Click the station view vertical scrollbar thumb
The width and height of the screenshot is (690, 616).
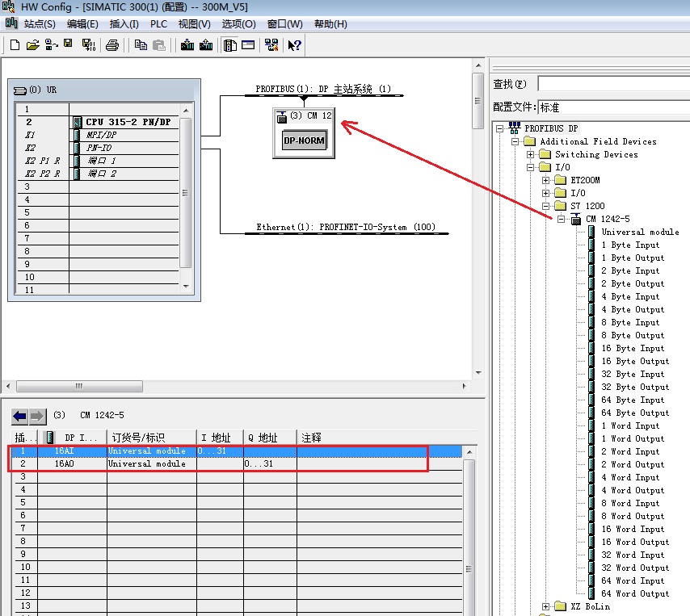click(478, 101)
